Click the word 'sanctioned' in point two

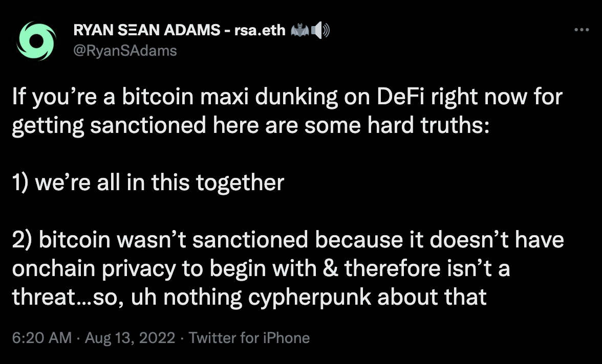tap(250, 240)
